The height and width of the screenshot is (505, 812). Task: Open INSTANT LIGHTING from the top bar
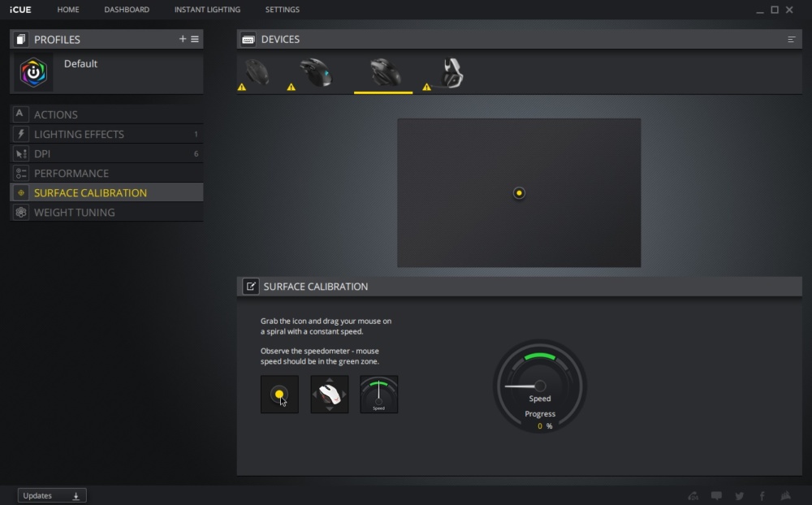(207, 9)
